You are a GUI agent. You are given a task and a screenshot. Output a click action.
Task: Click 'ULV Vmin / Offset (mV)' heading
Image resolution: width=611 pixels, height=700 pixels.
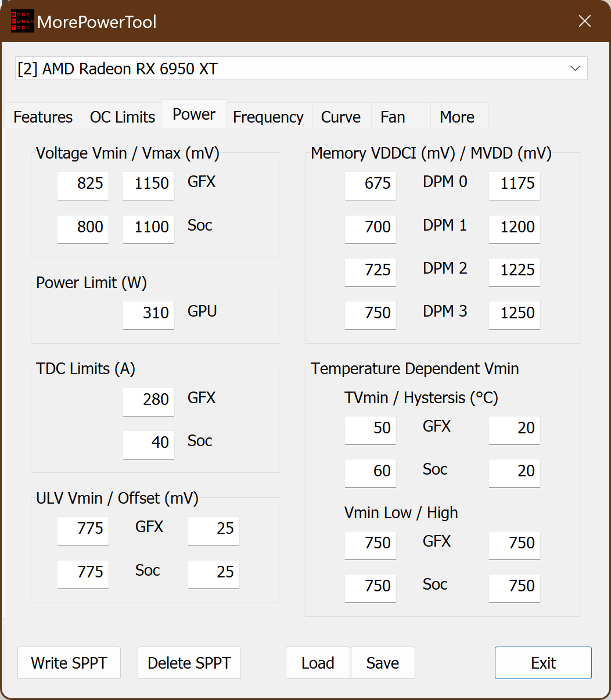(x=117, y=498)
